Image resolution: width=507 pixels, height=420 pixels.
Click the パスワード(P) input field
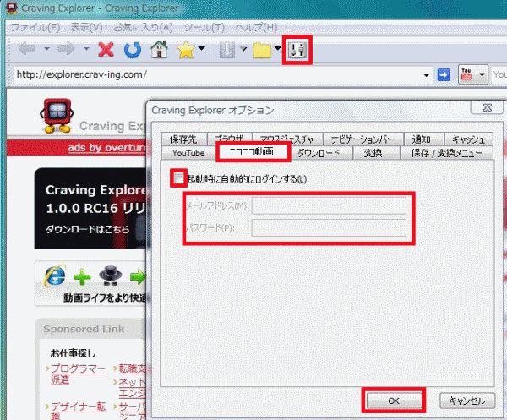click(329, 227)
